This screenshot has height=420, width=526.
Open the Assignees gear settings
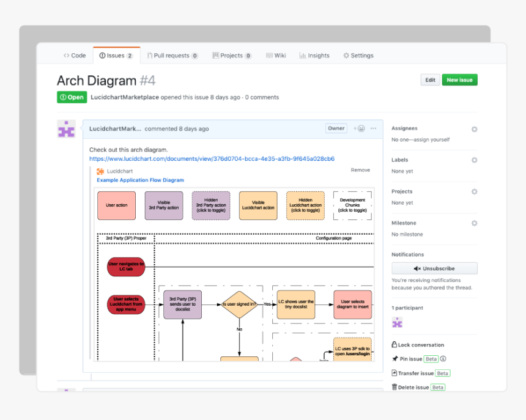474,129
